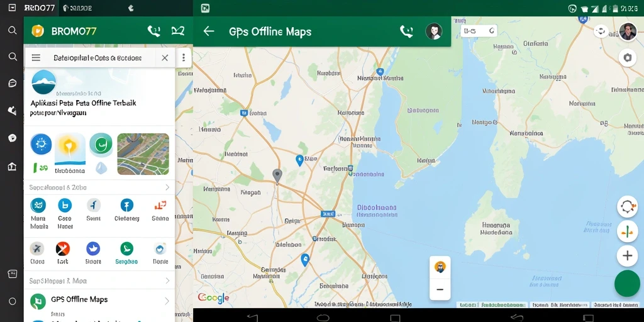Tap the yellow location pin app icon

pyautogui.click(x=70, y=150)
